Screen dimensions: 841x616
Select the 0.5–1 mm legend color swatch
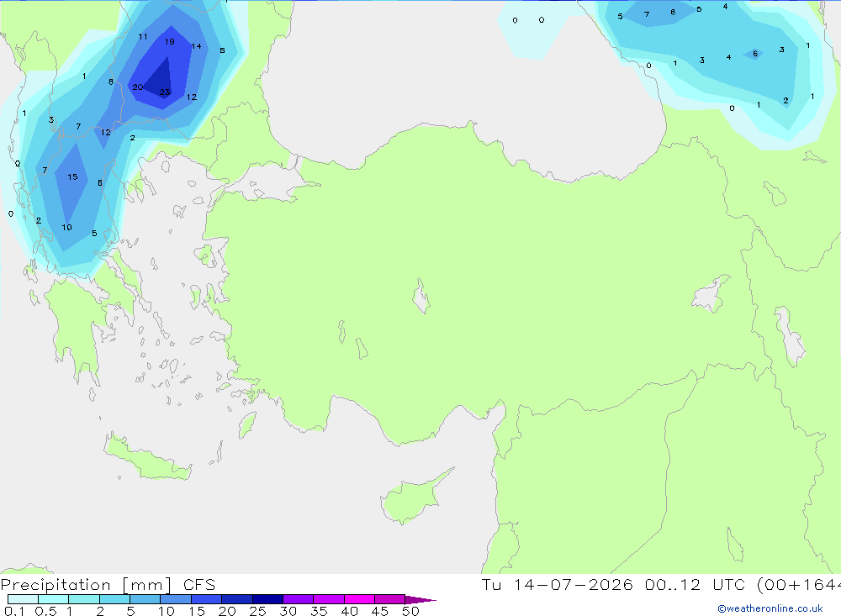click(53, 599)
